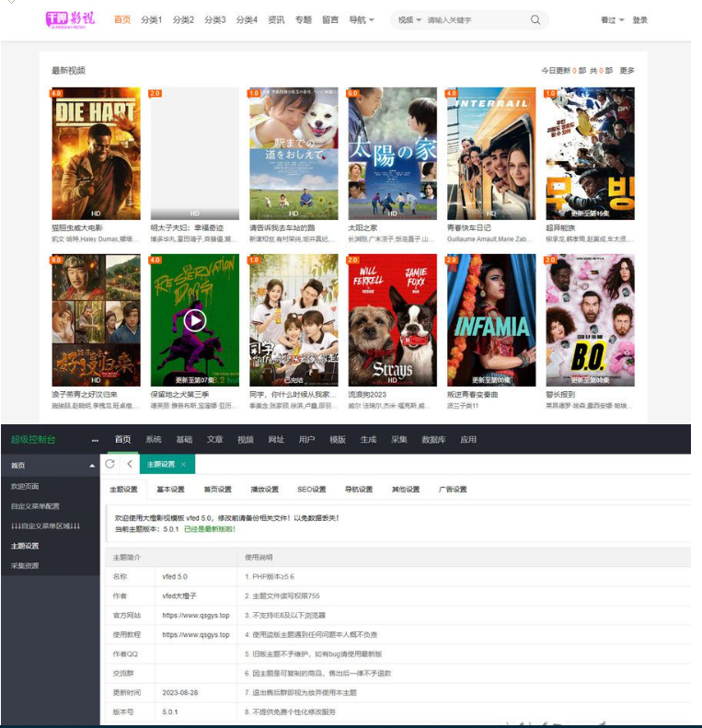The width and height of the screenshot is (702, 728).
Task: Open the Die Hart movie poster
Action: [x=96, y=153]
